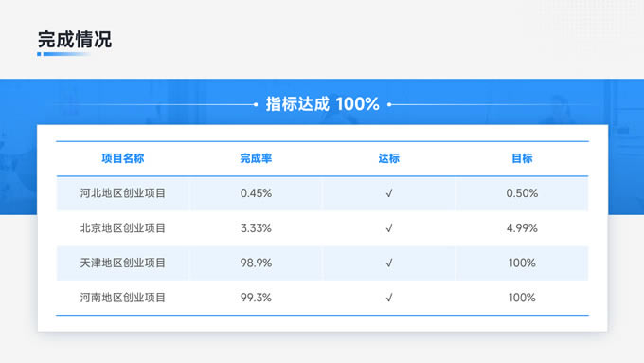
Task: Click the 完成率 column header
Action: (256, 158)
